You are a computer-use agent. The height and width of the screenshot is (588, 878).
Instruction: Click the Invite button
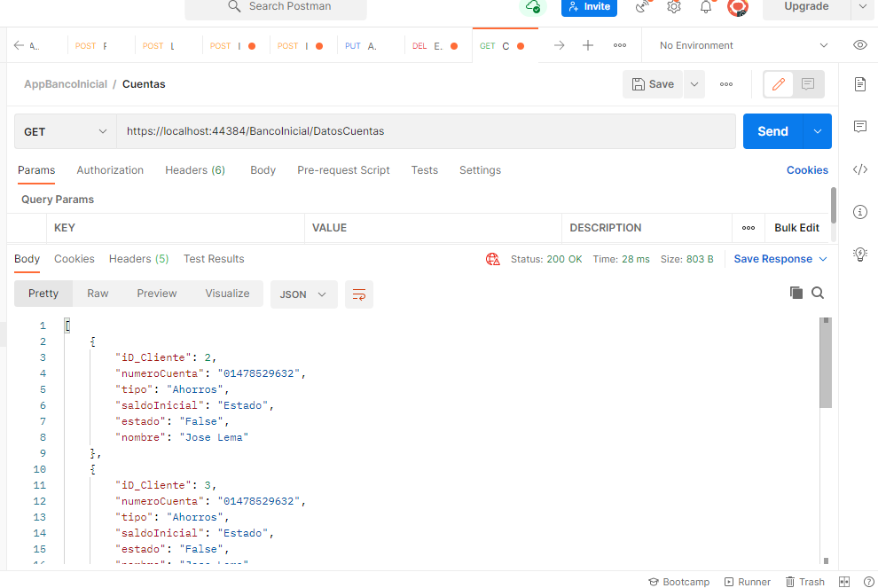pos(589,7)
